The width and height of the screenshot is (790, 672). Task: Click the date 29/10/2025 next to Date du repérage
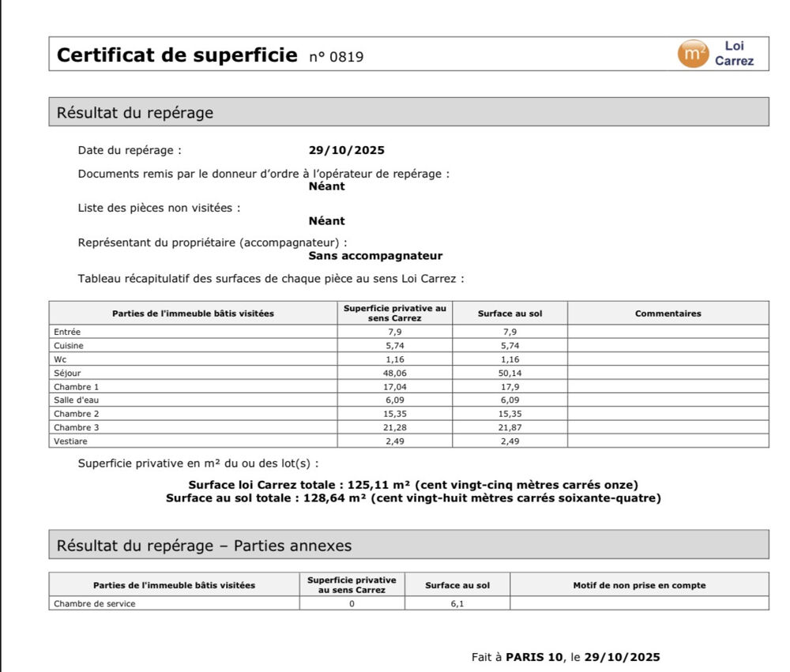(x=346, y=149)
